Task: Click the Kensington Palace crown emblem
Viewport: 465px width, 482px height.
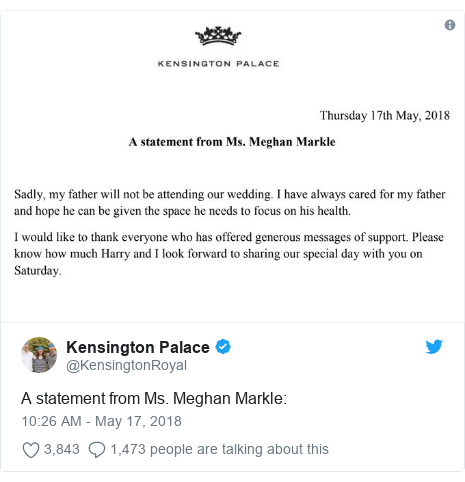Action: 218,36
